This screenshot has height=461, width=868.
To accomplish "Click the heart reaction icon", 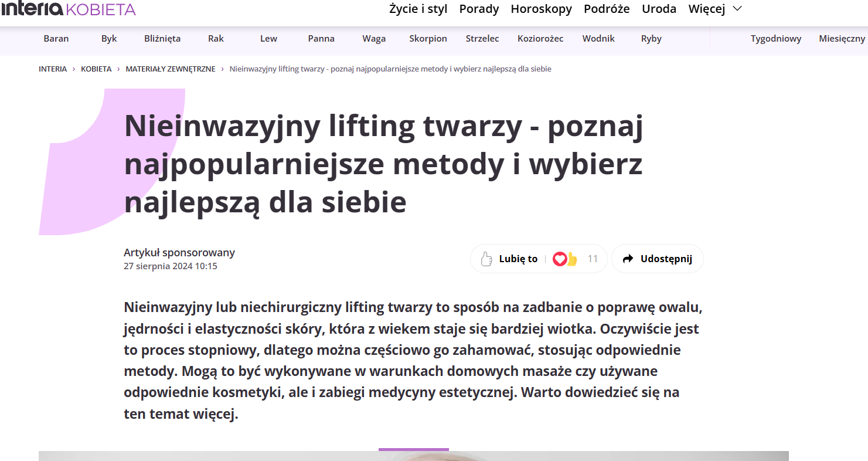I will [x=560, y=259].
